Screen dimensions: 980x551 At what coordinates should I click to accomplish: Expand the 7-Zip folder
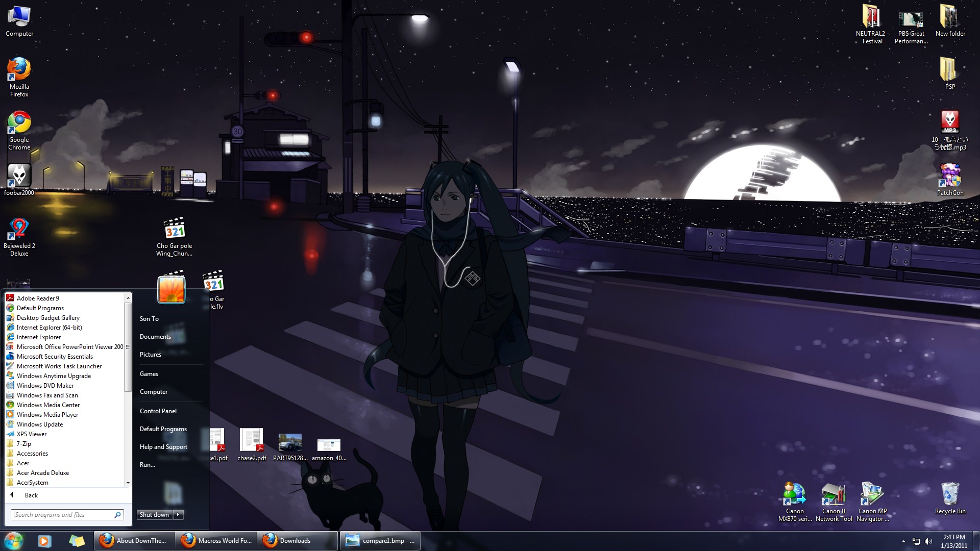point(65,443)
